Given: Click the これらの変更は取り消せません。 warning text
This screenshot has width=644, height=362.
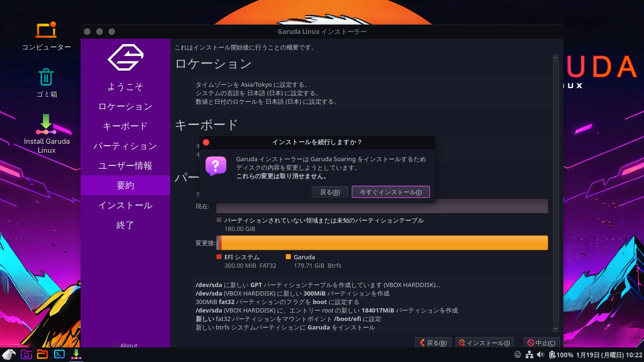Looking at the screenshot, I should [x=281, y=176].
